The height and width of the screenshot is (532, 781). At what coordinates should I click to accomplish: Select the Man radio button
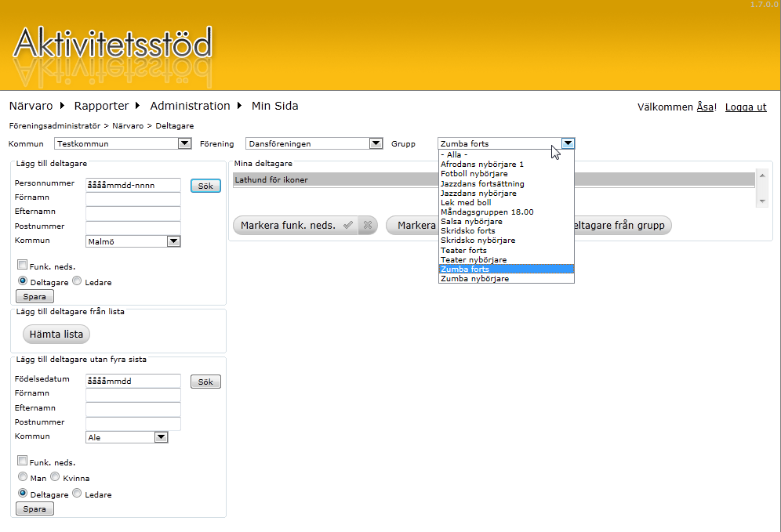click(23, 476)
